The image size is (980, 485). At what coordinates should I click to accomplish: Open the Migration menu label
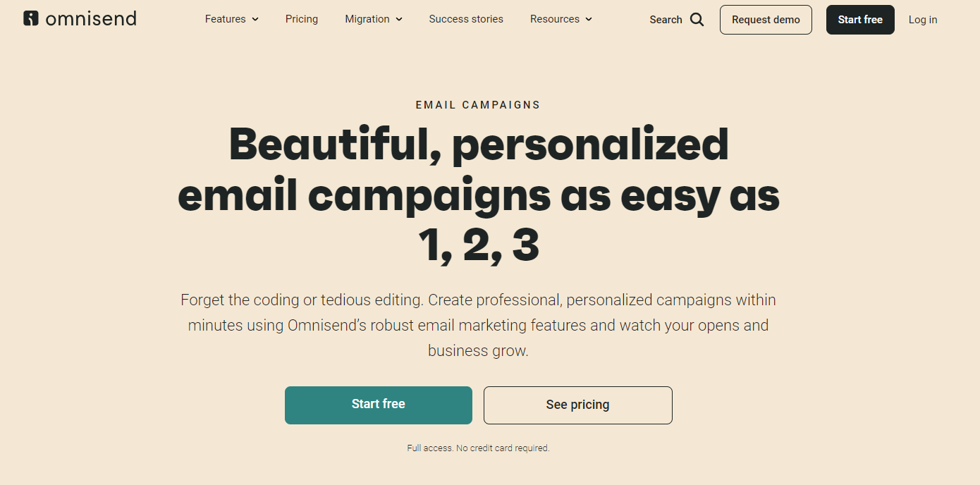(368, 19)
